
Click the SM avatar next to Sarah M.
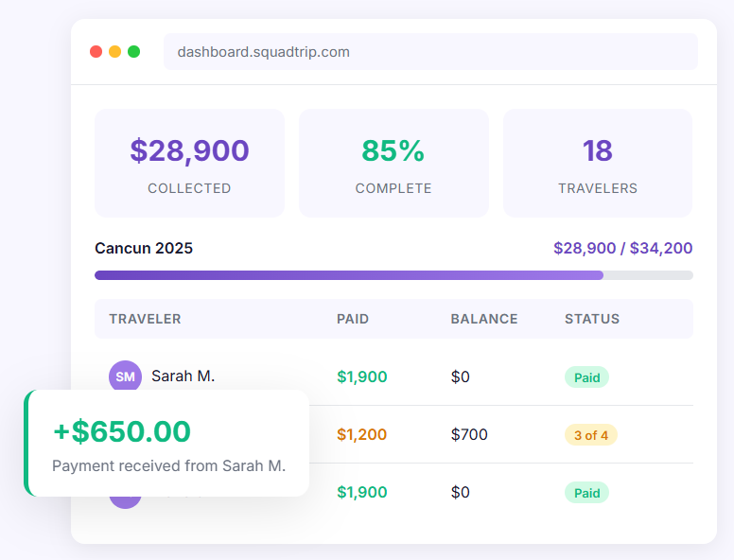pyautogui.click(x=125, y=376)
